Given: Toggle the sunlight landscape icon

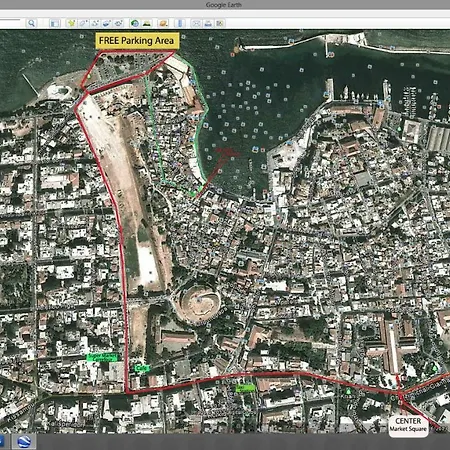Looking at the screenshot, I should 147,23.
